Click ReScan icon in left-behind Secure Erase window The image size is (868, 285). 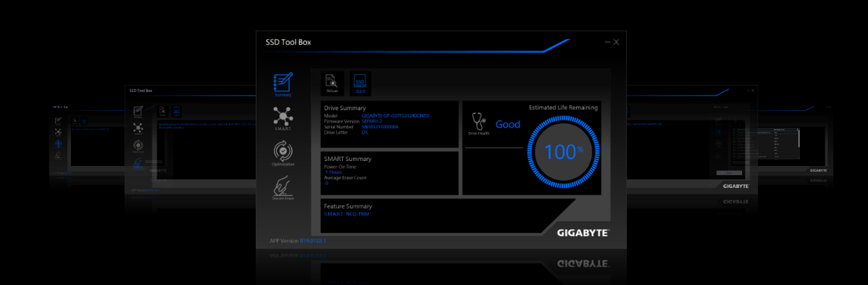coord(162,111)
